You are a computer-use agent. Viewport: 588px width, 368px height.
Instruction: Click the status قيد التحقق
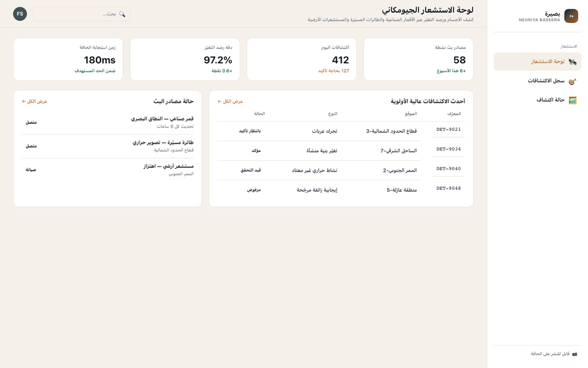pos(250,170)
